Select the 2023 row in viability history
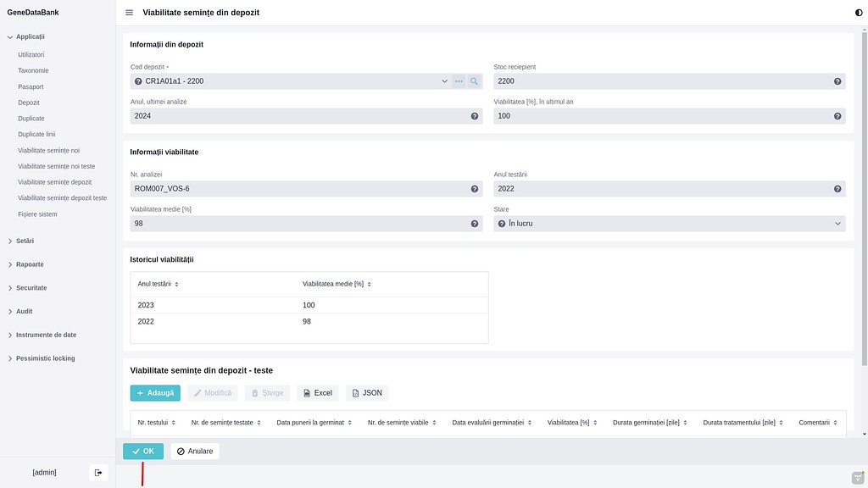Image resolution: width=868 pixels, height=488 pixels. 309,305
